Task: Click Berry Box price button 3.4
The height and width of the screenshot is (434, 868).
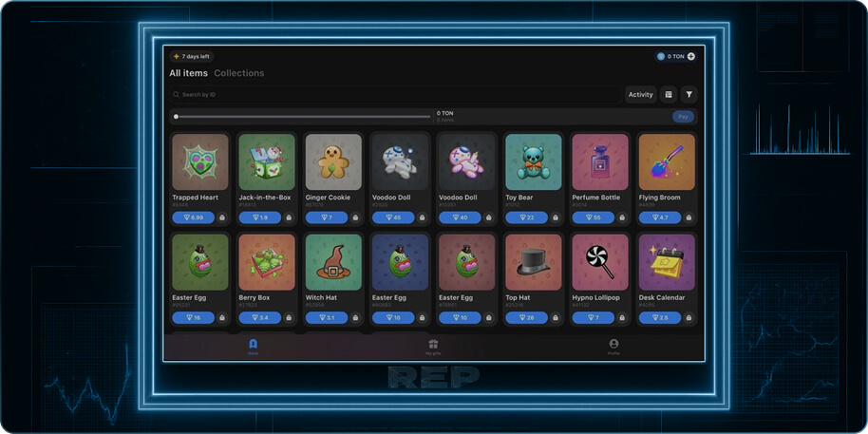Action: [260, 318]
